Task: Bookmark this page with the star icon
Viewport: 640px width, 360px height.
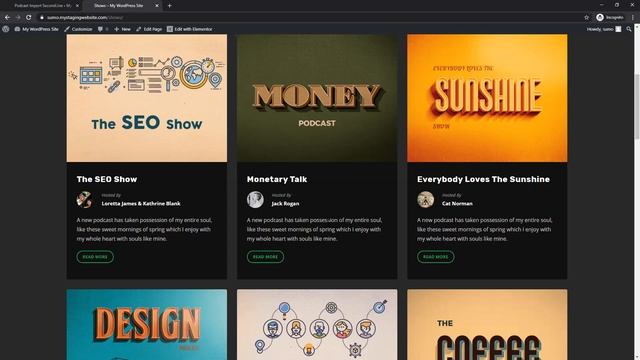Action: tap(587, 18)
